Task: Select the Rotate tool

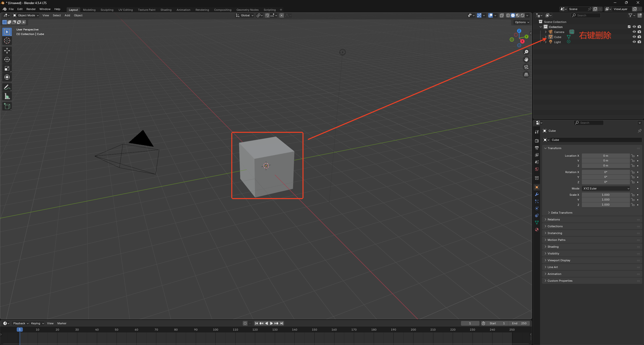Action: [x=7, y=59]
